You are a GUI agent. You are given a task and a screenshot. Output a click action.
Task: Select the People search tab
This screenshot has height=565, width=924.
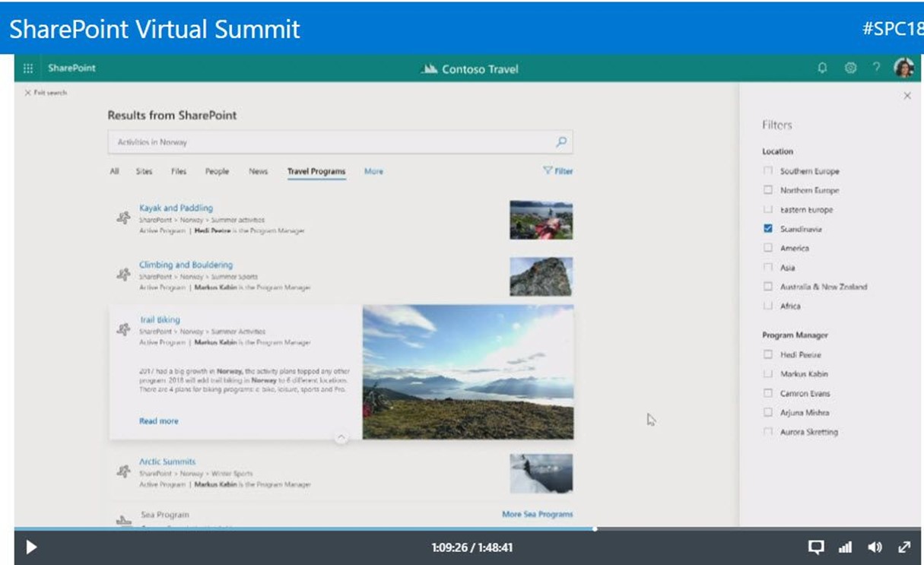217,171
